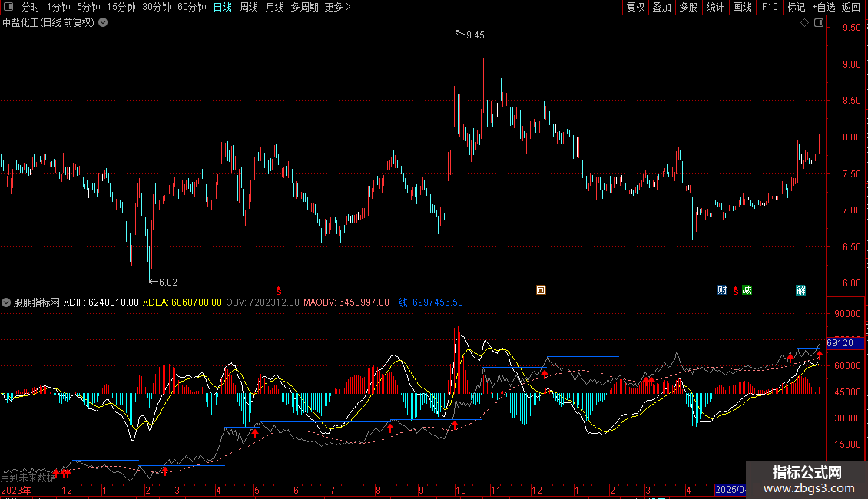Click month 10 on the date axis

point(461,490)
